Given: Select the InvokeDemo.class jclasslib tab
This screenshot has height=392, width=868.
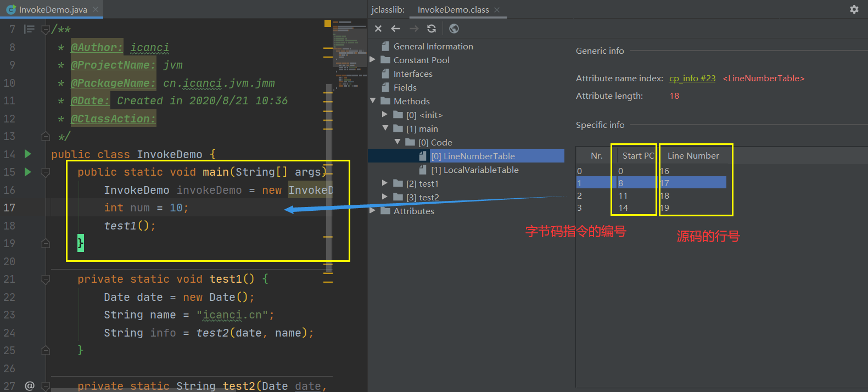Looking at the screenshot, I should 453,10.
